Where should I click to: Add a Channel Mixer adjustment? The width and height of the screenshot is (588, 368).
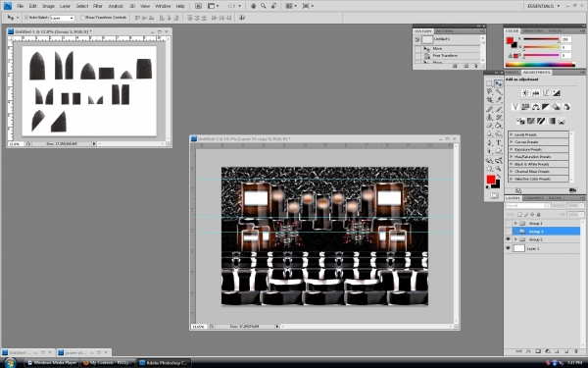(566, 107)
